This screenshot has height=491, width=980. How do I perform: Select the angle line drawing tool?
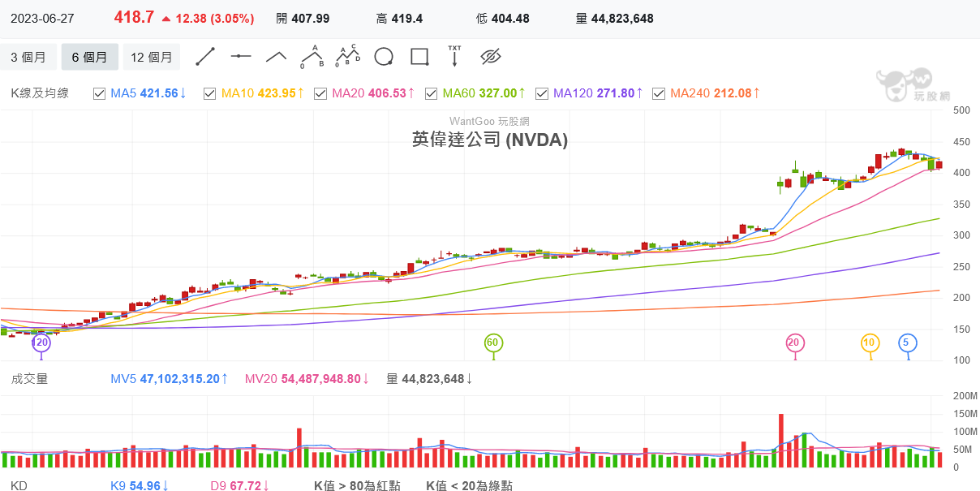coord(277,56)
